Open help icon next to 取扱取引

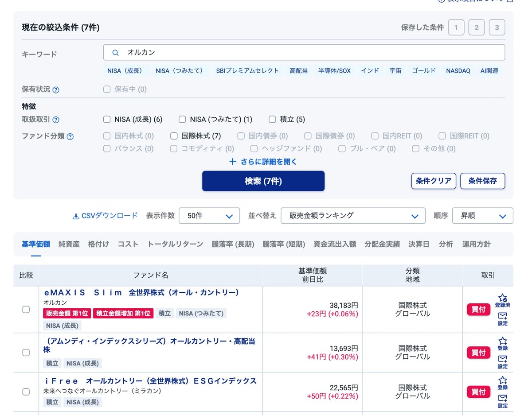click(56, 120)
